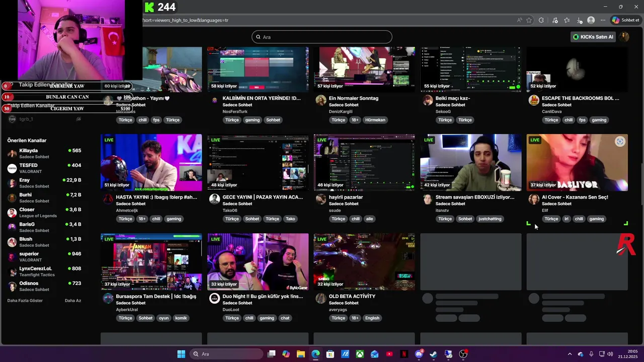Open Closer channel in recommended list
The image size is (644, 362).
[x=44, y=212]
